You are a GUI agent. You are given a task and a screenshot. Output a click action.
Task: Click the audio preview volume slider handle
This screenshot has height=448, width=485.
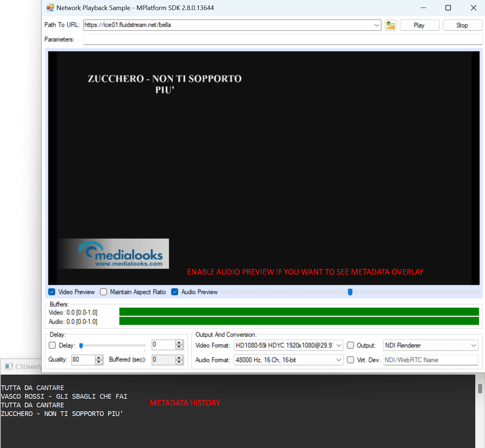350,292
